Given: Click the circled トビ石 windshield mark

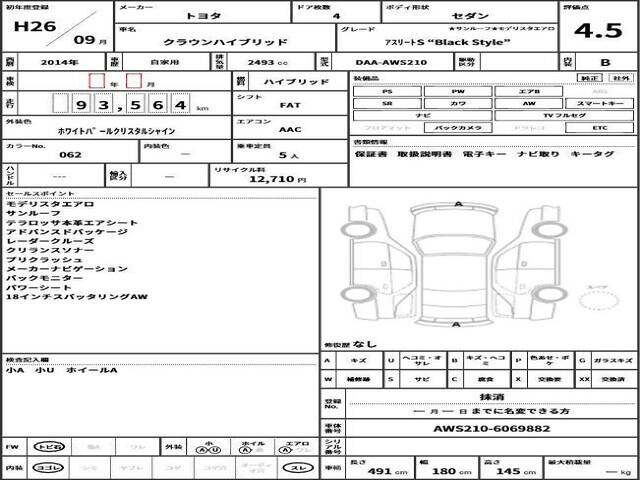Looking at the screenshot, I should (x=45, y=447).
